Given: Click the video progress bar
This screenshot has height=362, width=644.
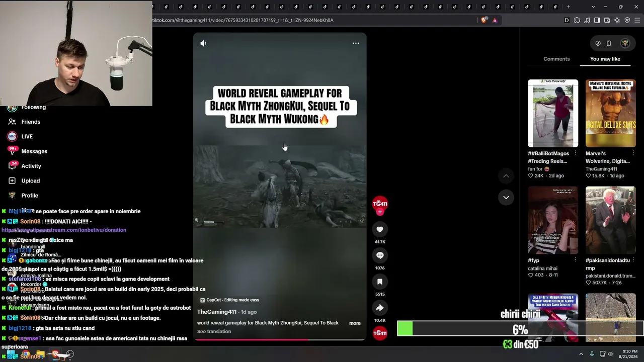Looking at the screenshot, I should 280,340.
